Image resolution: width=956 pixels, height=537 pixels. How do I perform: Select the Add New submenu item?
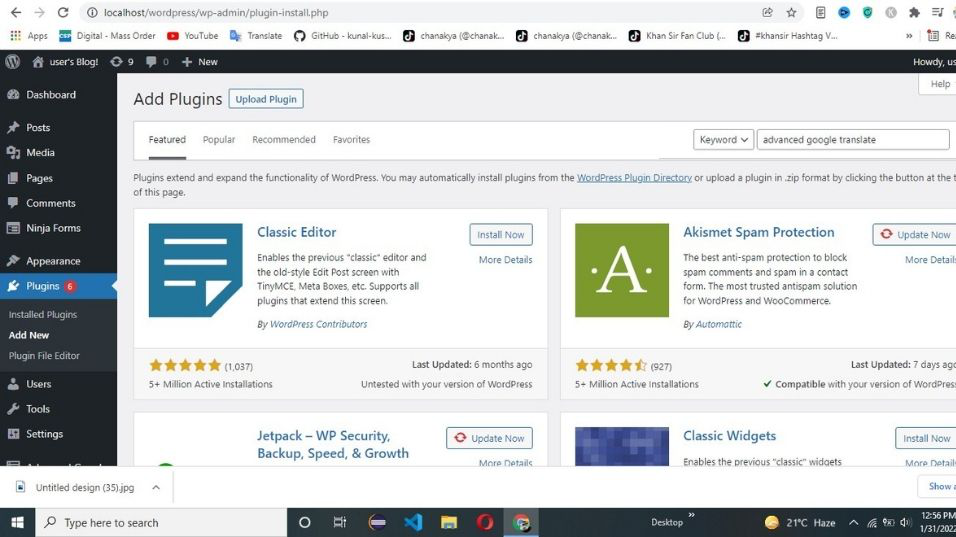click(29, 335)
